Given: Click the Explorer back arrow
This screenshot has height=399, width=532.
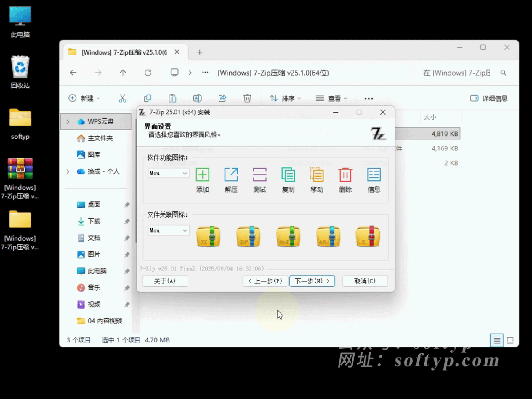Looking at the screenshot, I should pyautogui.click(x=73, y=72).
